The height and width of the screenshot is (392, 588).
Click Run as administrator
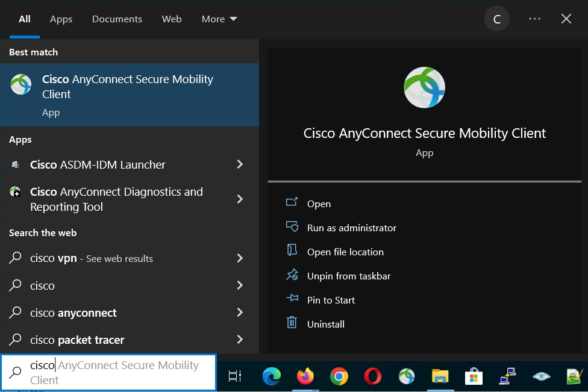[x=351, y=228]
